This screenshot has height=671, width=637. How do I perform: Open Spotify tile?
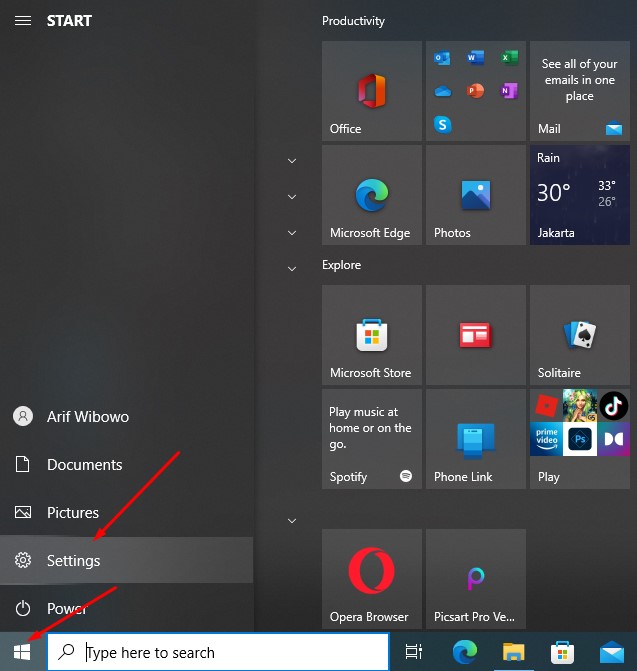(371, 439)
